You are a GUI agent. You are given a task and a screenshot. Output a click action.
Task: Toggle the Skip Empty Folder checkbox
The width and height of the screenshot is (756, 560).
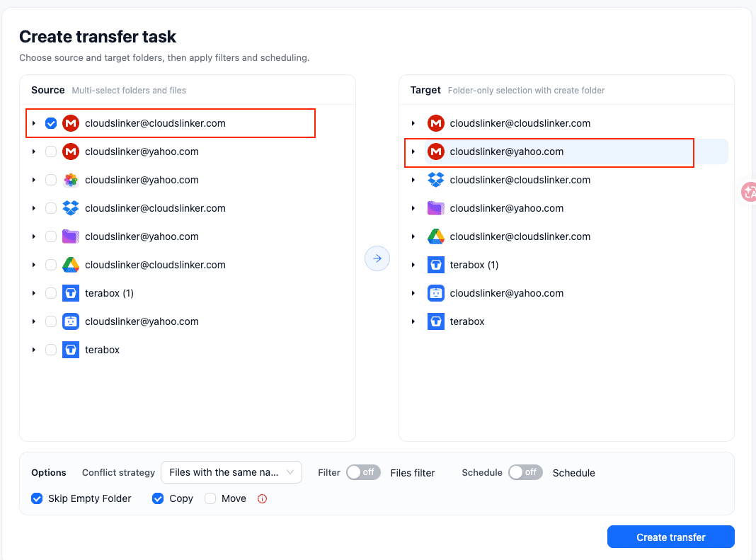37,498
